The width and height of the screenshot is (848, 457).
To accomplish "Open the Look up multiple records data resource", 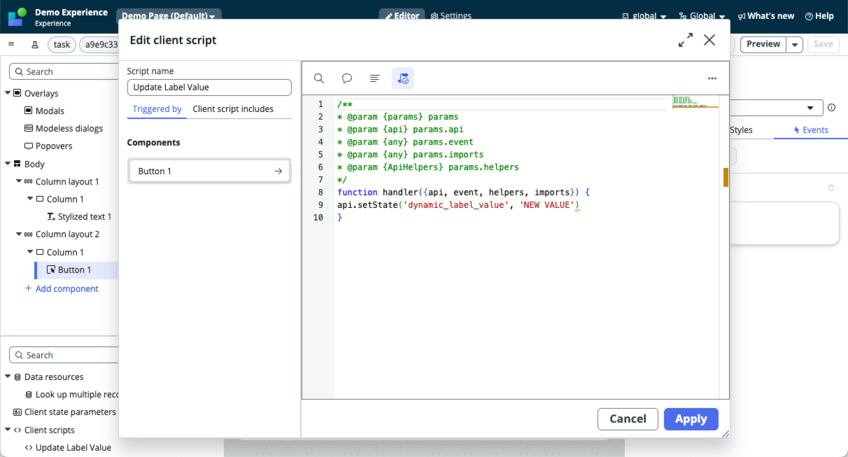I will click(71, 394).
